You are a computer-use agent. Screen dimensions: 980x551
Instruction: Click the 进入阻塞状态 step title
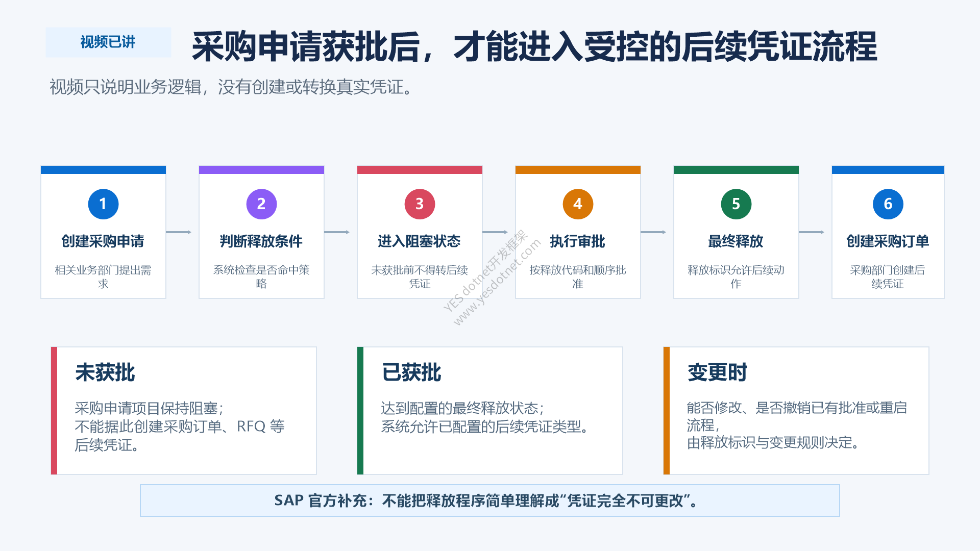click(x=420, y=241)
